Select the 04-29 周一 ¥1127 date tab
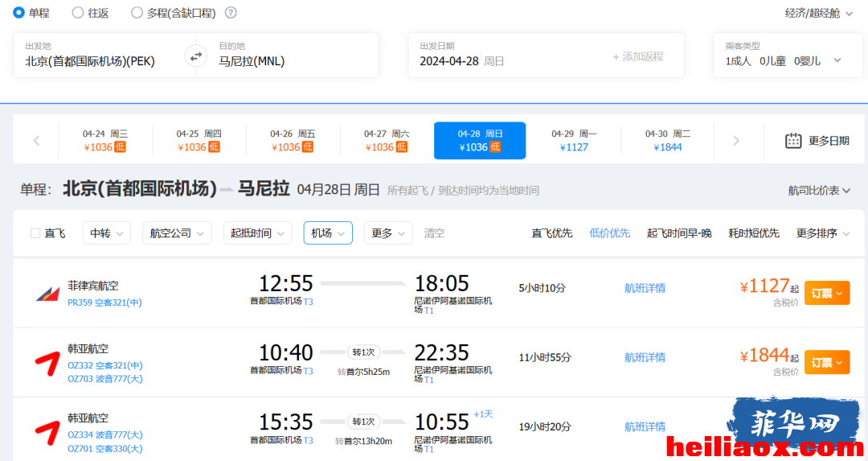This screenshot has width=868, height=461. [x=574, y=141]
